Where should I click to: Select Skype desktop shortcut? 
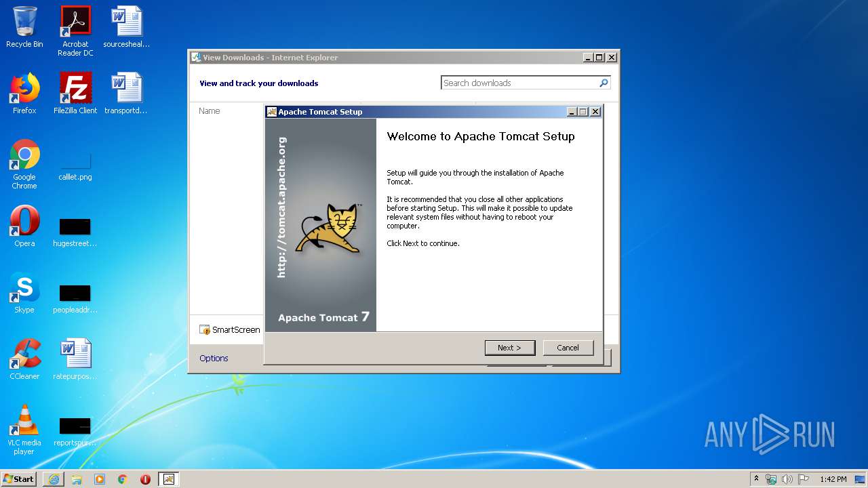pyautogui.click(x=24, y=293)
